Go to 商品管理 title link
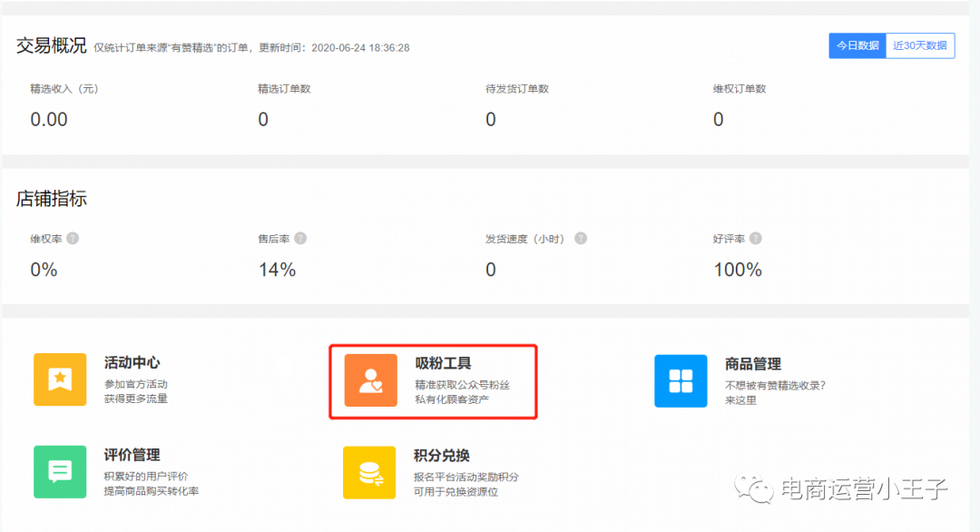The height and width of the screenshot is (532, 980). click(753, 364)
